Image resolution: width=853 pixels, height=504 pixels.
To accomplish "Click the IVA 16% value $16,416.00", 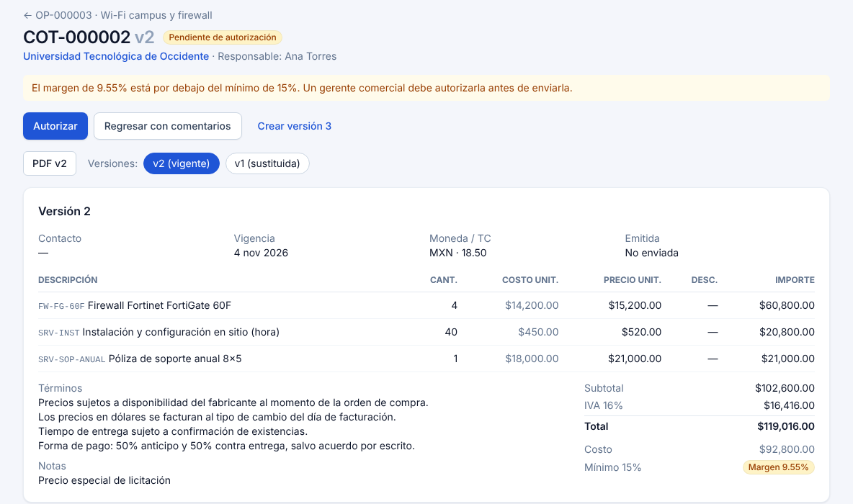I will pos(789,405).
